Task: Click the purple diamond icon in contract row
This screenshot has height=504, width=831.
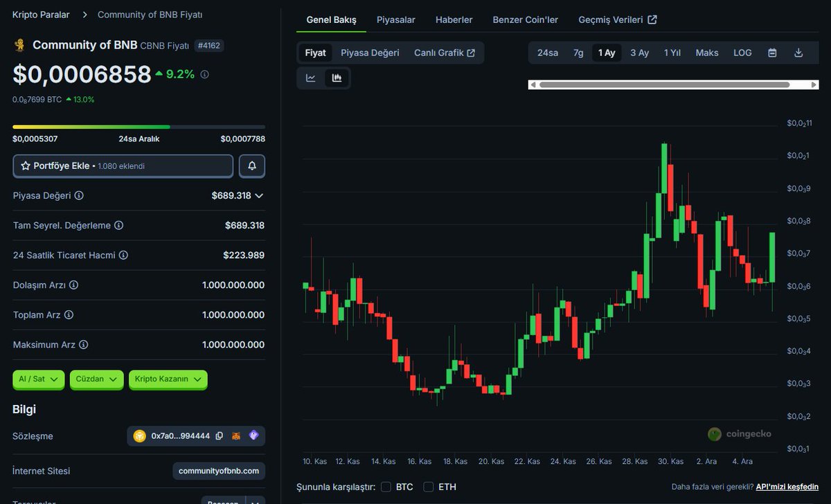Action: [253, 435]
